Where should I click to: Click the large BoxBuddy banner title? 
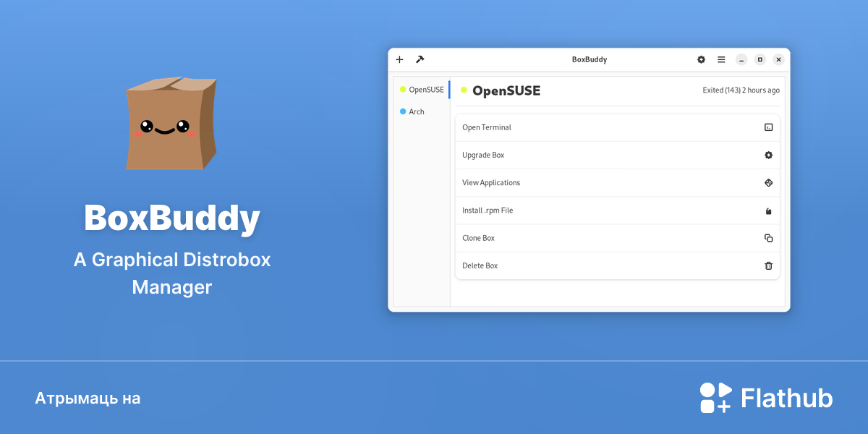(x=172, y=218)
